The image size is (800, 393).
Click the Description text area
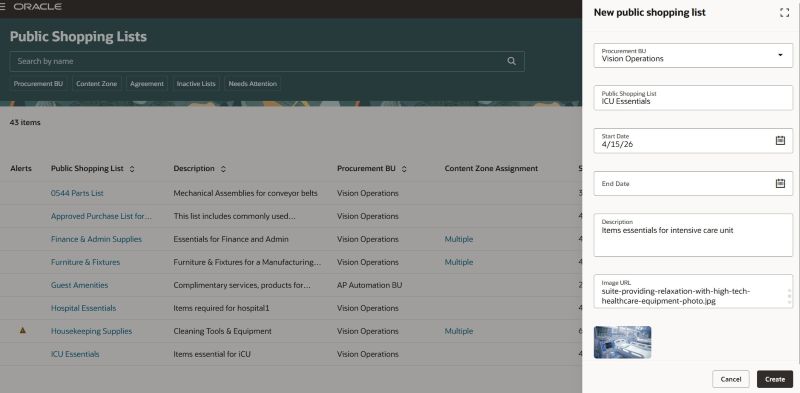pyautogui.click(x=693, y=235)
